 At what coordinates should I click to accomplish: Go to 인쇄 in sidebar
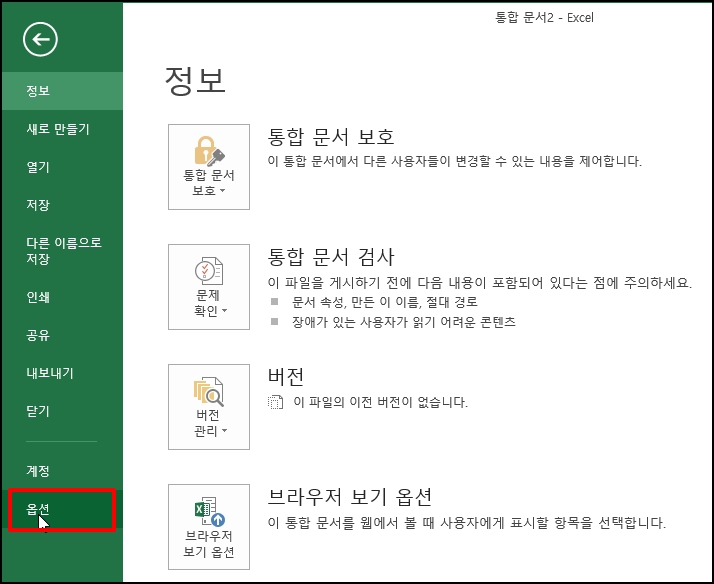point(62,297)
